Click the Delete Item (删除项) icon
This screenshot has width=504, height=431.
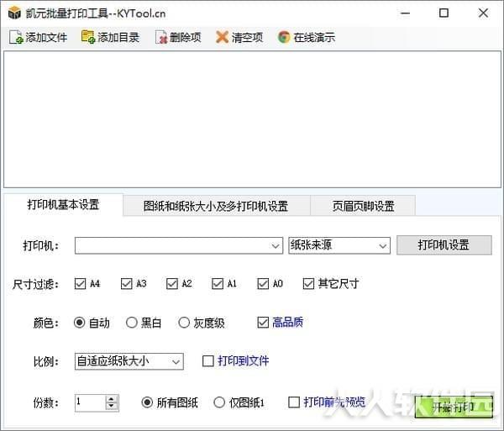161,37
